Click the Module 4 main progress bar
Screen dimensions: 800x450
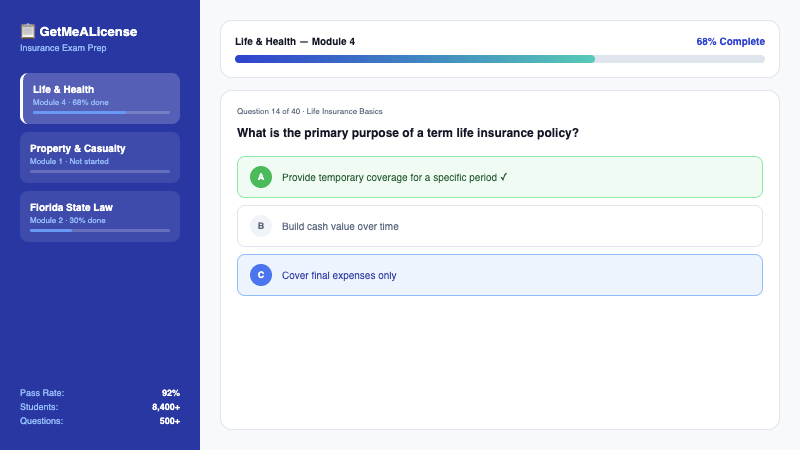click(x=500, y=59)
